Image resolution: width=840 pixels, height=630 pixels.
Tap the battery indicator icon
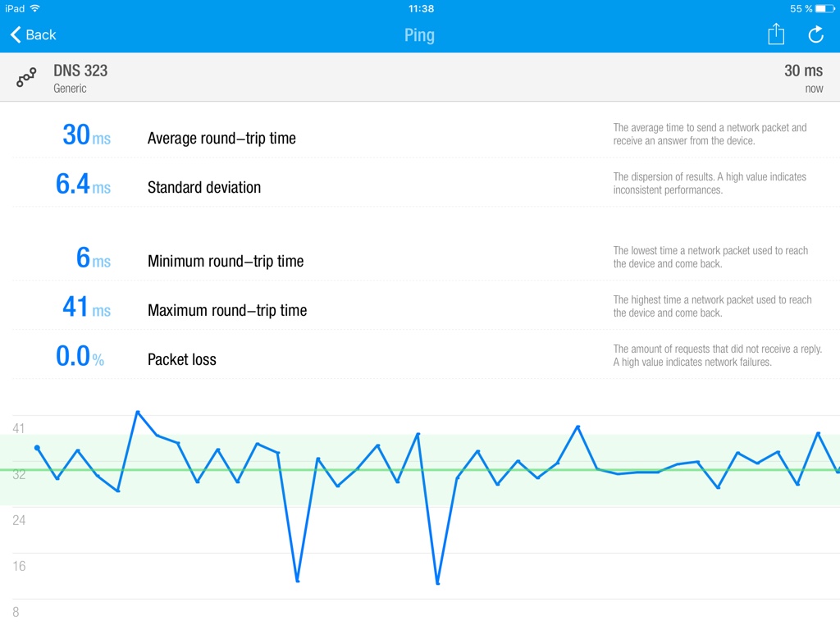point(824,8)
